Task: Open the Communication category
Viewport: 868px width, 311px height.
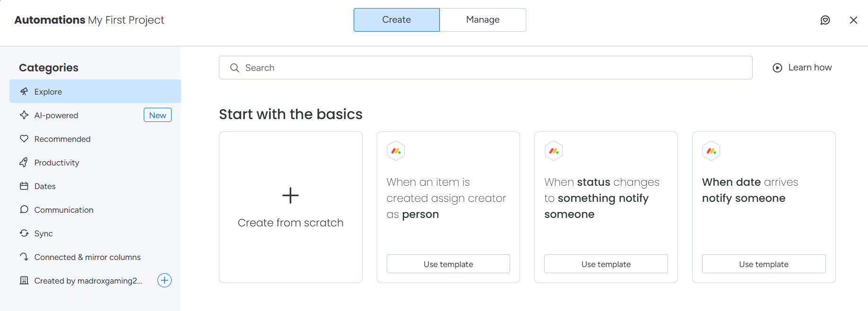Action: 95,209
